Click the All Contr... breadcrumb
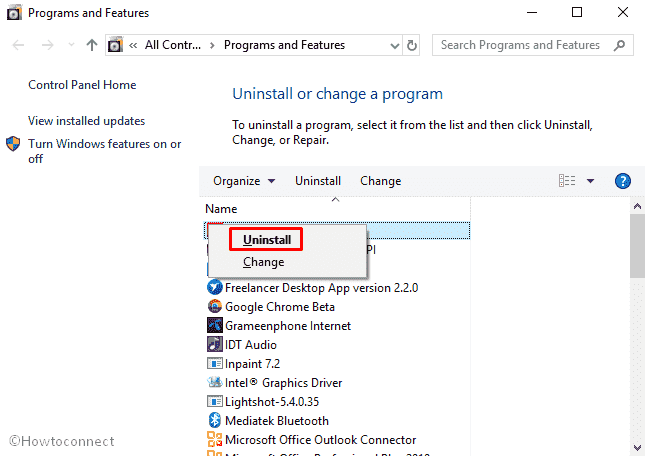Image resolution: width=645 pixels, height=456 pixels. 173,45
